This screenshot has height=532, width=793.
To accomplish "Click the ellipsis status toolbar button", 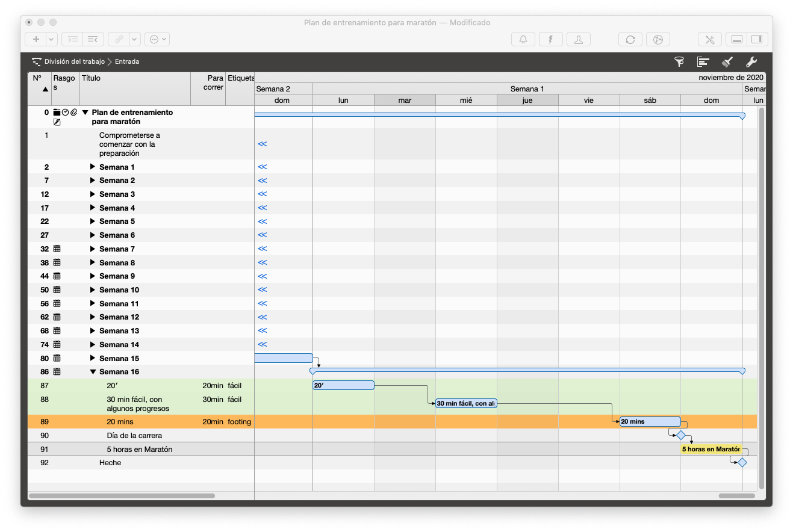I will [154, 39].
